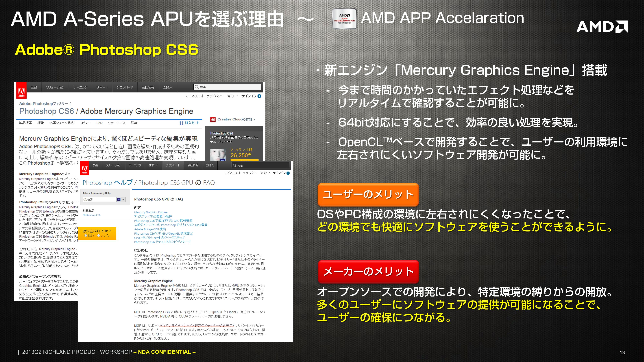Select the いいえ radio button
644x362 pixels.
point(99,236)
